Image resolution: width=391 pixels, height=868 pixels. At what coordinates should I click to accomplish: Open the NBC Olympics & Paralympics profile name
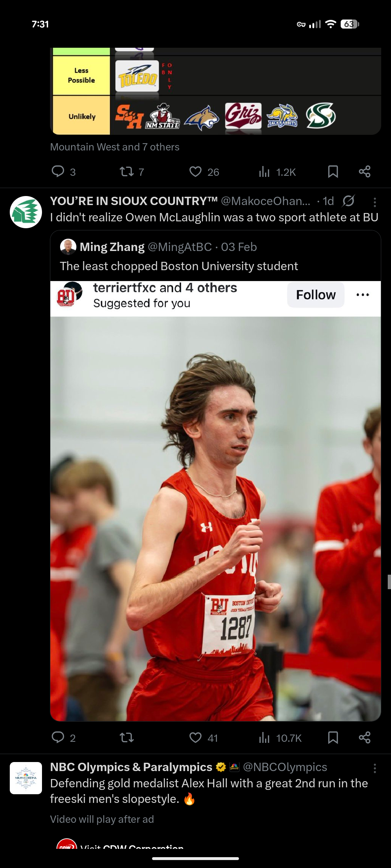click(131, 767)
